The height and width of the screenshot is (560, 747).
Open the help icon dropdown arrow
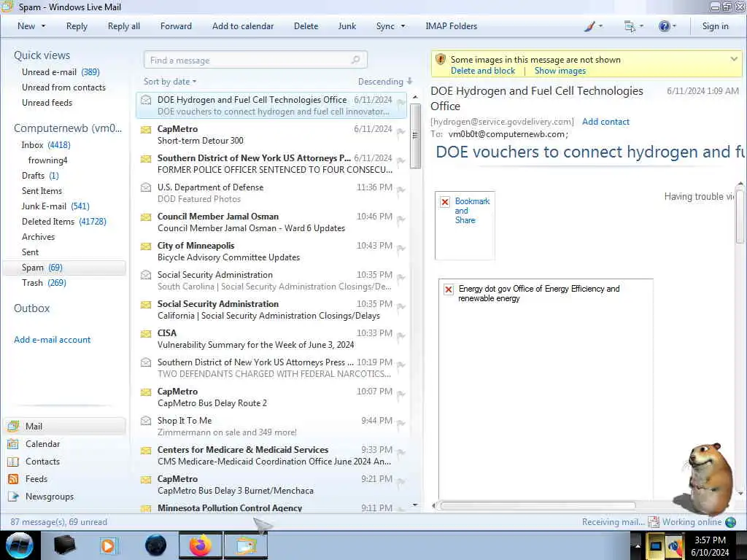(674, 26)
